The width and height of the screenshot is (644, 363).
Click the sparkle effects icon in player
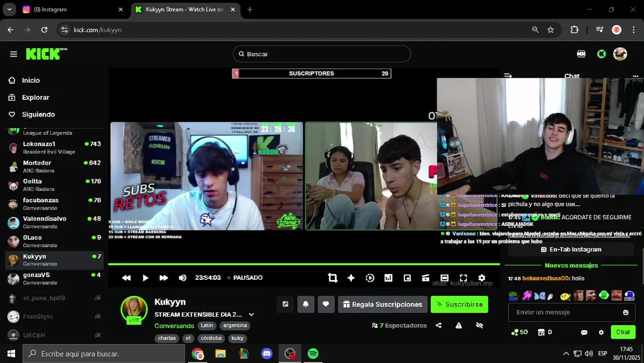(x=351, y=278)
